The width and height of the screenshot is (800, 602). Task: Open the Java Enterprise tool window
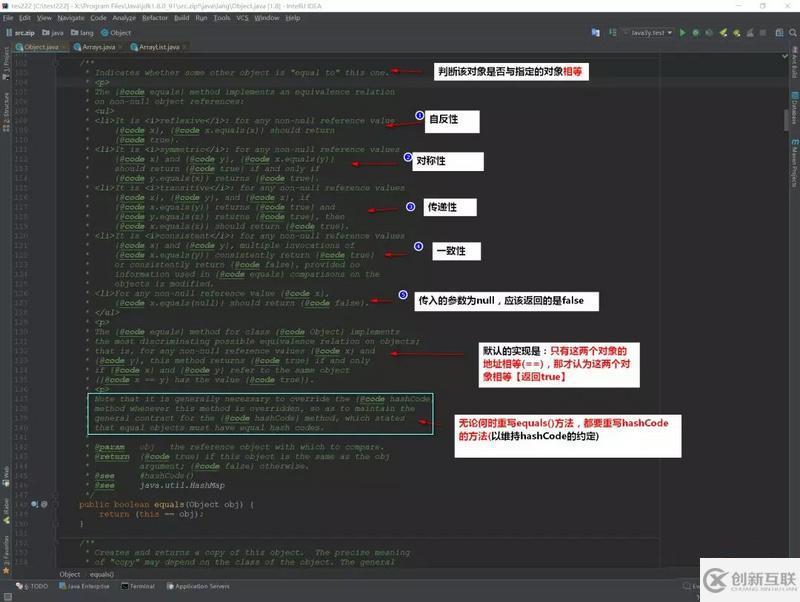[x=84, y=586]
